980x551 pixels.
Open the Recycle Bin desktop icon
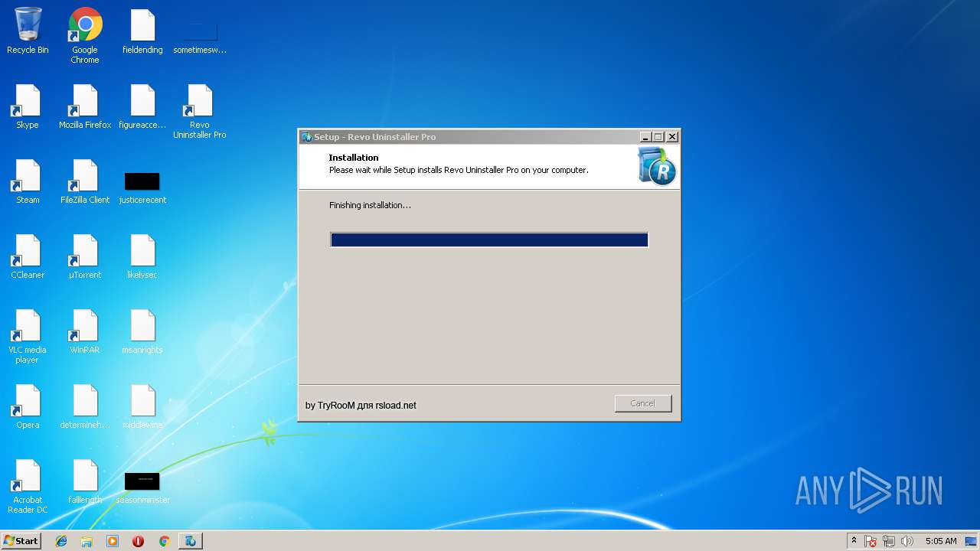[x=28, y=32]
